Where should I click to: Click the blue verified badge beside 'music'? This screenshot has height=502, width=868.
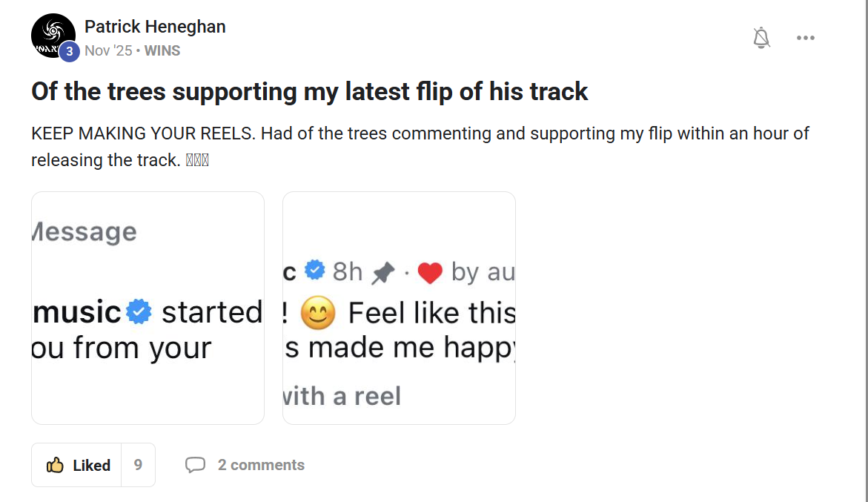[x=139, y=312]
